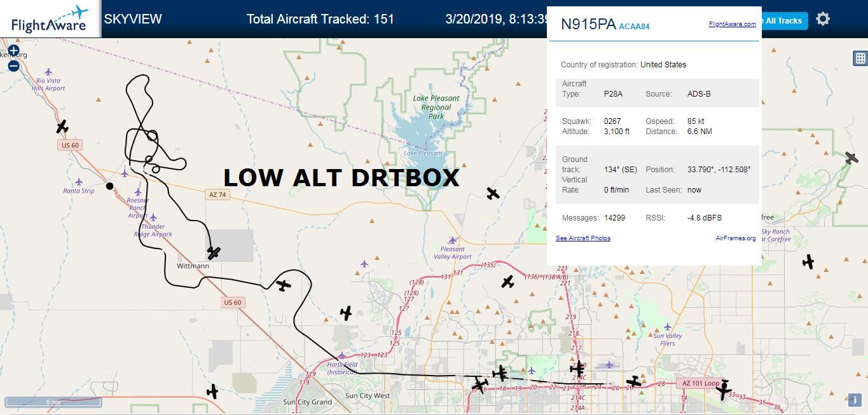Select the aircraft northeast of Pleasant Valley Airport
The width and height of the screenshot is (868, 415).
(x=493, y=193)
